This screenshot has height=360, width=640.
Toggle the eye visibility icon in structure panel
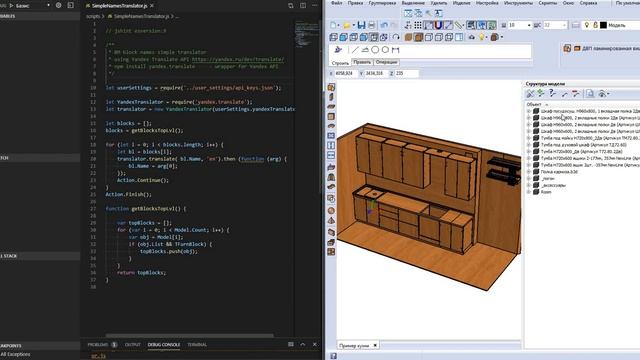click(602, 94)
